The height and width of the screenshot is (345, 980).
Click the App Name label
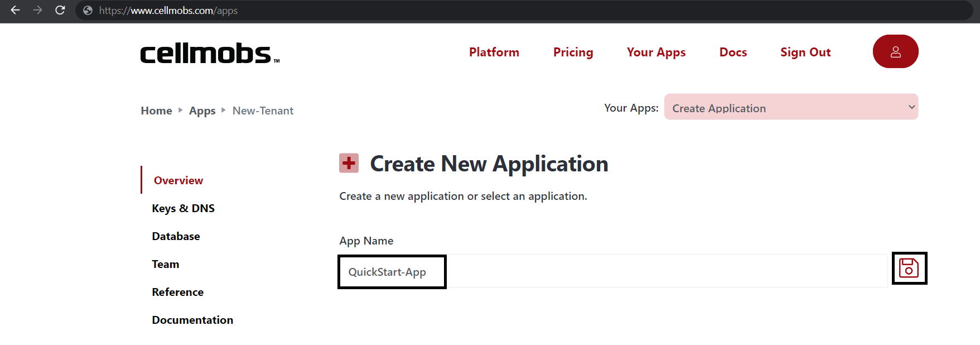(x=366, y=241)
